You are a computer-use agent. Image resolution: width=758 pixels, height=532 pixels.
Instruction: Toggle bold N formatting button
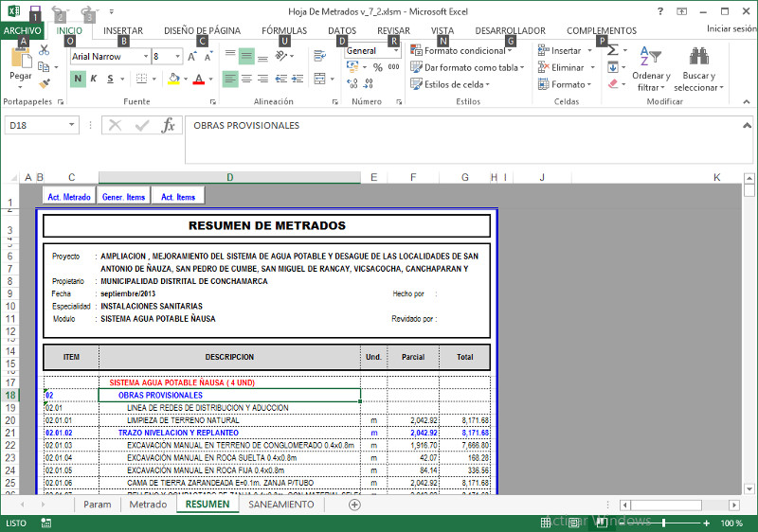(78, 79)
